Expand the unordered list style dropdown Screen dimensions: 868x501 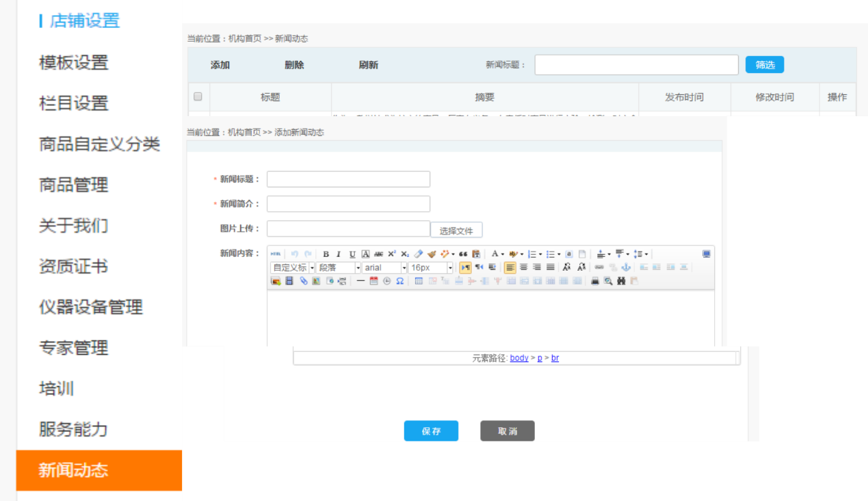(x=559, y=254)
